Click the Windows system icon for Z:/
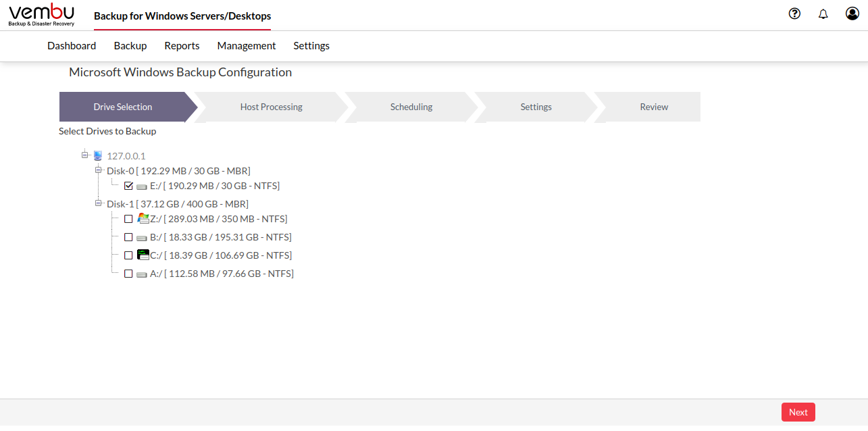This screenshot has height=431, width=868. (143, 218)
